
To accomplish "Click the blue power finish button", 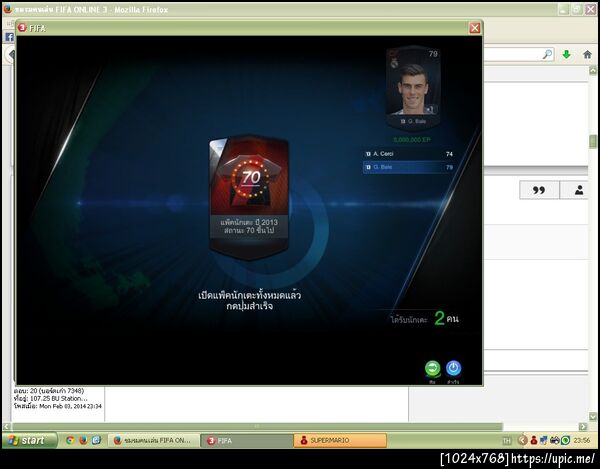I will (x=453, y=369).
